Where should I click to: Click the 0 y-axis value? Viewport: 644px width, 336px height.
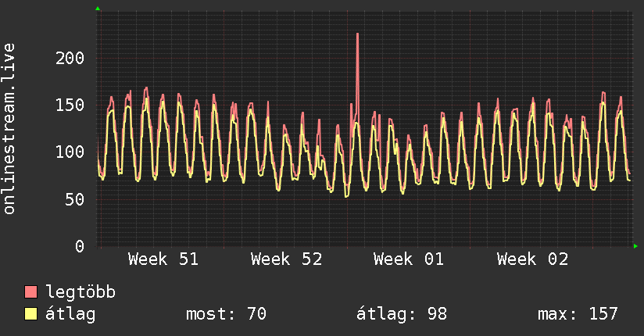(x=80, y=246)
